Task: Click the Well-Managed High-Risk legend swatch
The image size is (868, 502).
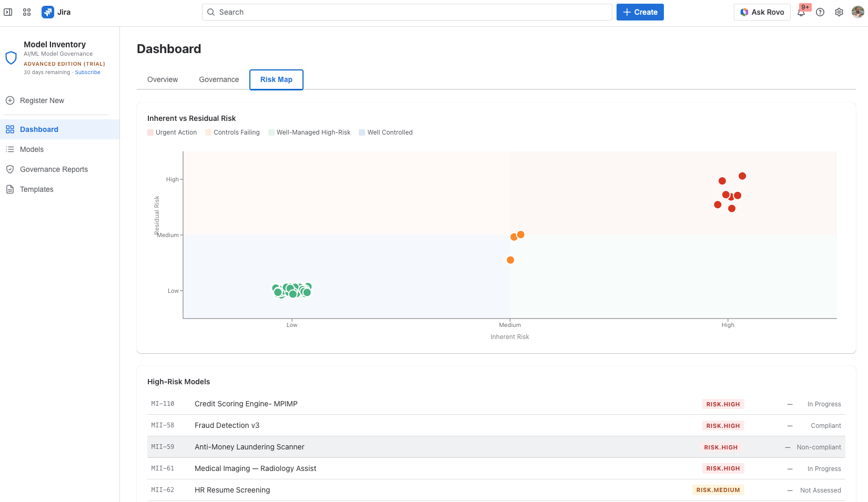Action: 271,132
